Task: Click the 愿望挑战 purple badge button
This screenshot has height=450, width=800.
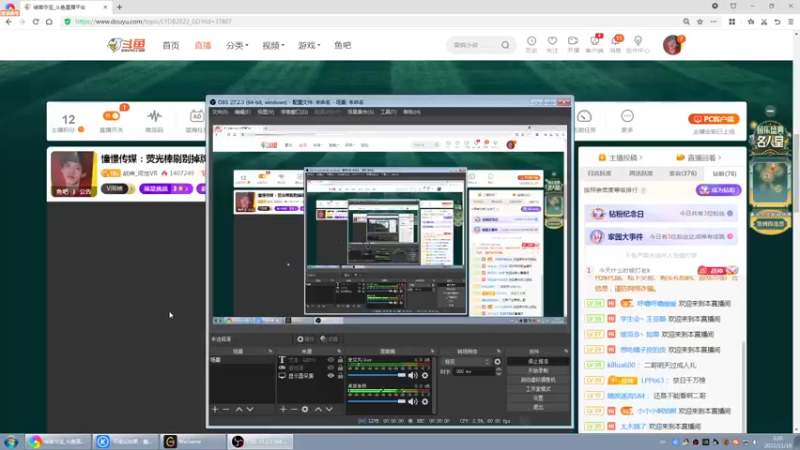Action: pos(166,189)
